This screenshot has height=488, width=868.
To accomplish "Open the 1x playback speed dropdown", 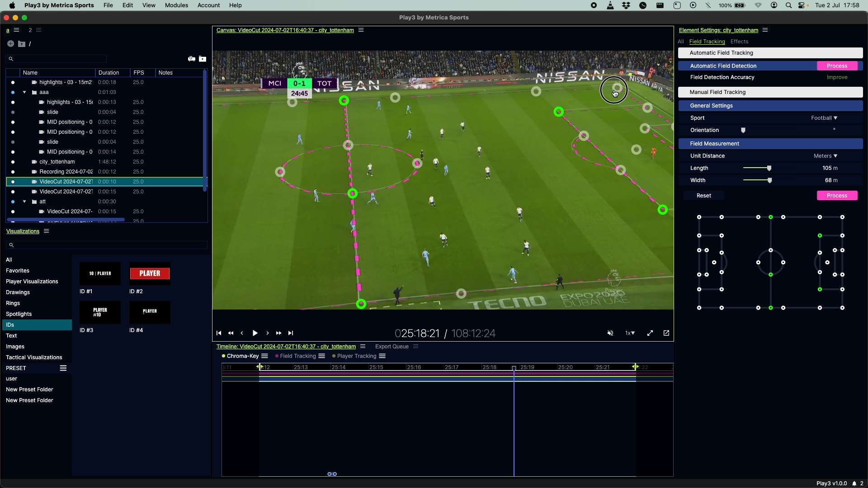I will [x=630, y=333].
